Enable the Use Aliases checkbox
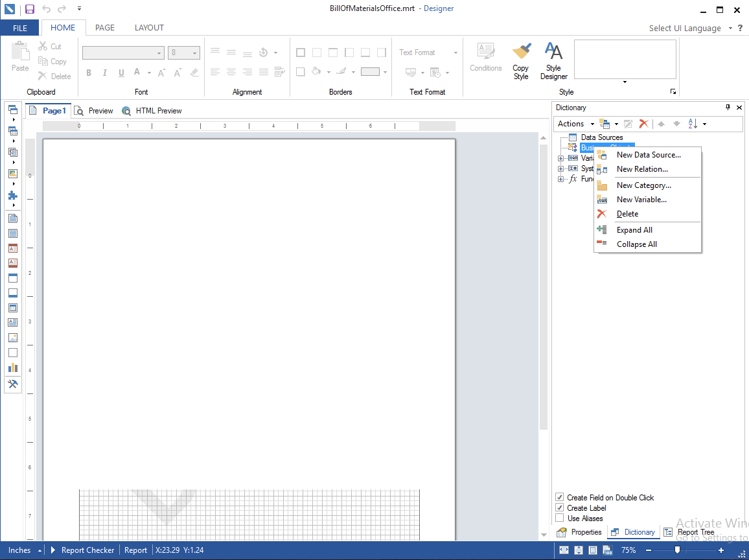Screen dimensions: 749x560 (x=559, y=519)
